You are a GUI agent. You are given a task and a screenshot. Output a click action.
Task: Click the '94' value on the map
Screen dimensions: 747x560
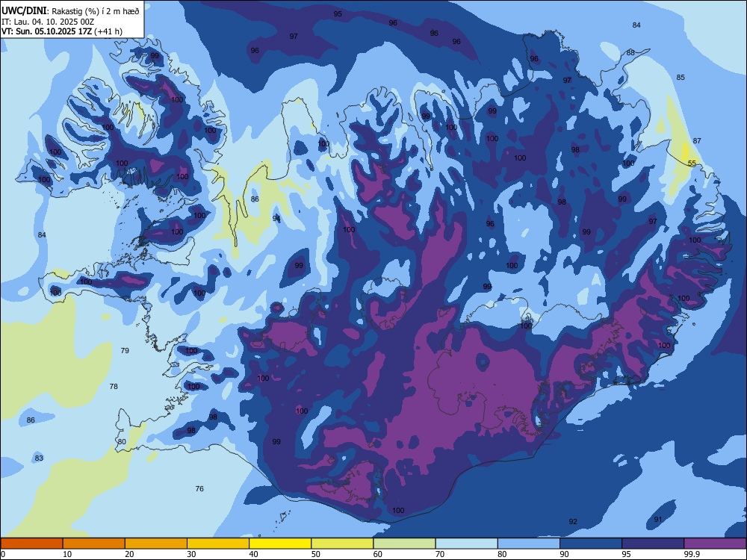coord(276,219)
